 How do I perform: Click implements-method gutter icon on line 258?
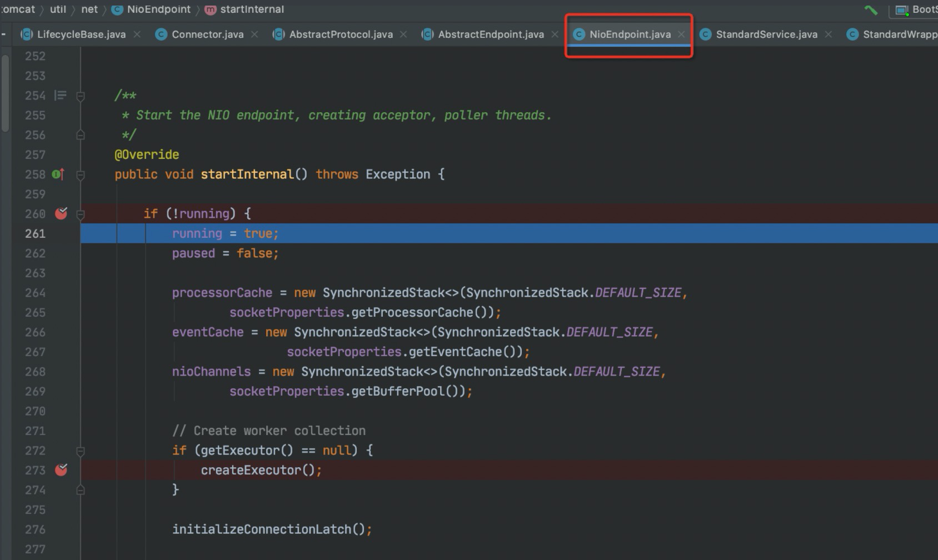coord(58,174)
